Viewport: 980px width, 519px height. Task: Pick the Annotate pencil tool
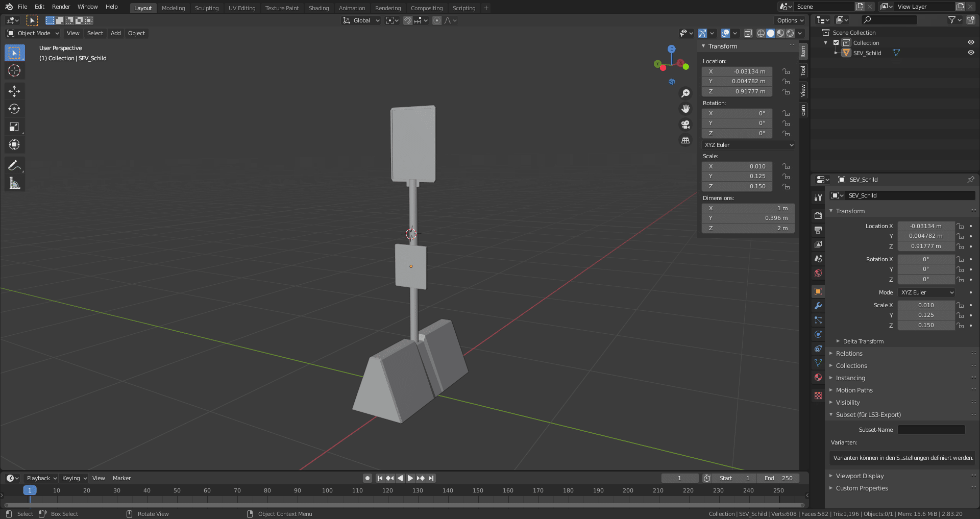(x=14, y=165)
